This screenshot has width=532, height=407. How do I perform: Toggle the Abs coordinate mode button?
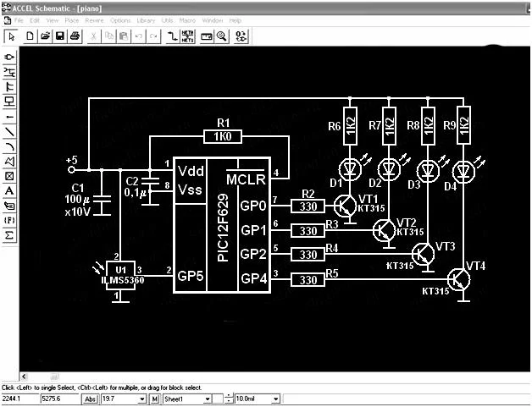tap(91, 399)
